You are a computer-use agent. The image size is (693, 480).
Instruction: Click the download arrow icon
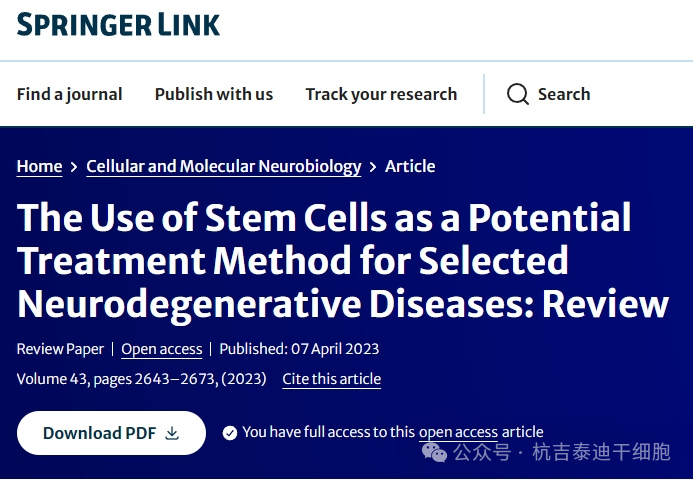tap(172, 433)
